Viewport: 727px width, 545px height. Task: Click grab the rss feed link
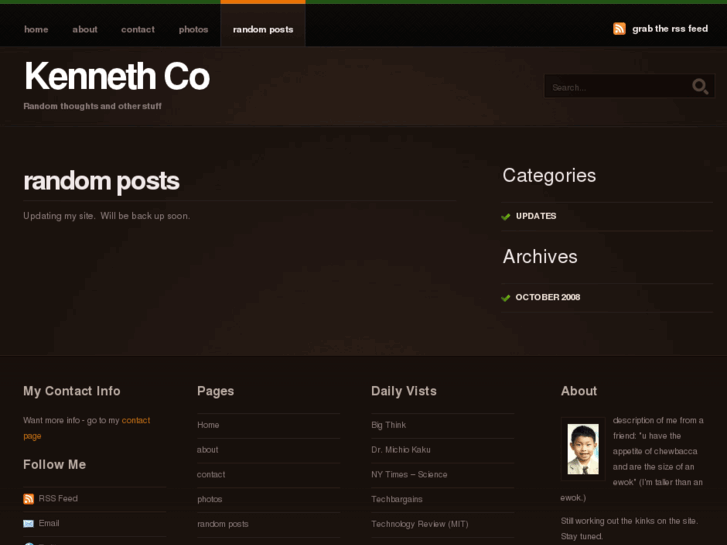coord(670,29)
